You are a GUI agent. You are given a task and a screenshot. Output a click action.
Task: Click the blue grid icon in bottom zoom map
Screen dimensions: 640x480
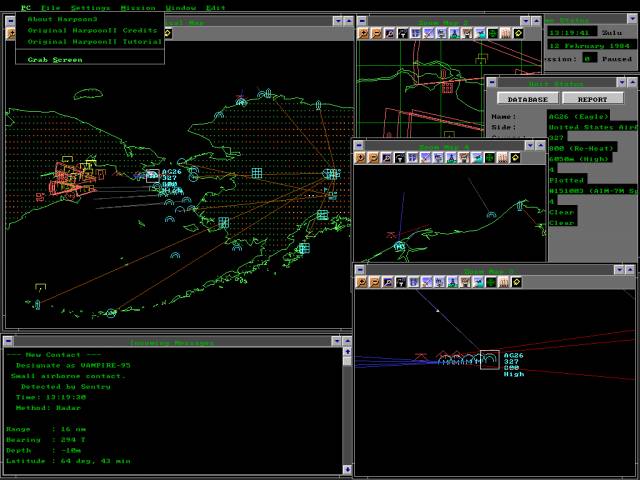(x=413, y=282)
